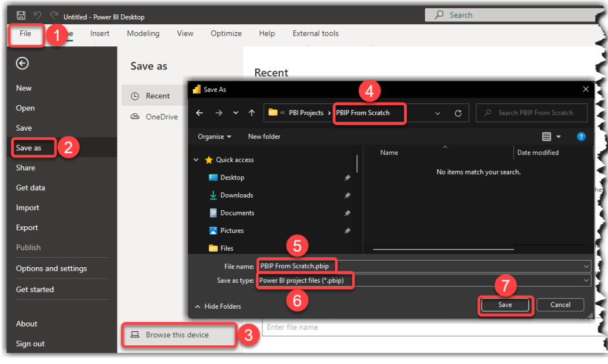Choose Export in File menu
The height and width of the screenshot is (364, 608).
[27, 227]
